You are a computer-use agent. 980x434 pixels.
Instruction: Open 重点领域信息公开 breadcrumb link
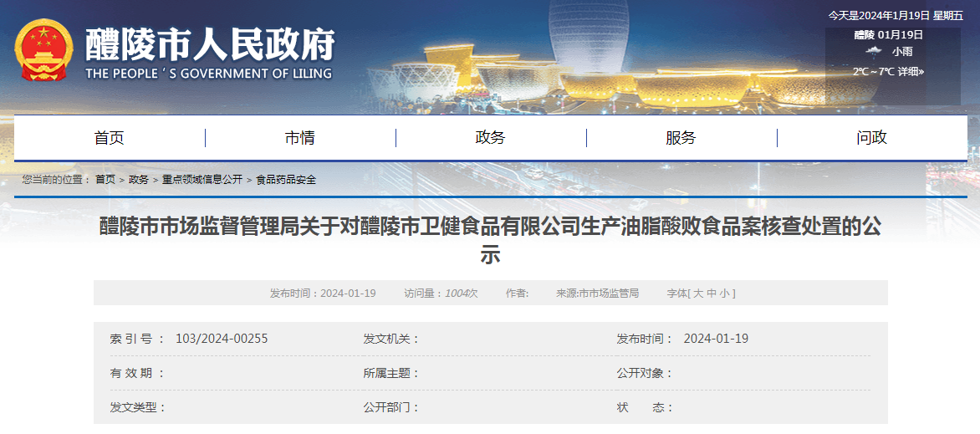click(202, 180)
